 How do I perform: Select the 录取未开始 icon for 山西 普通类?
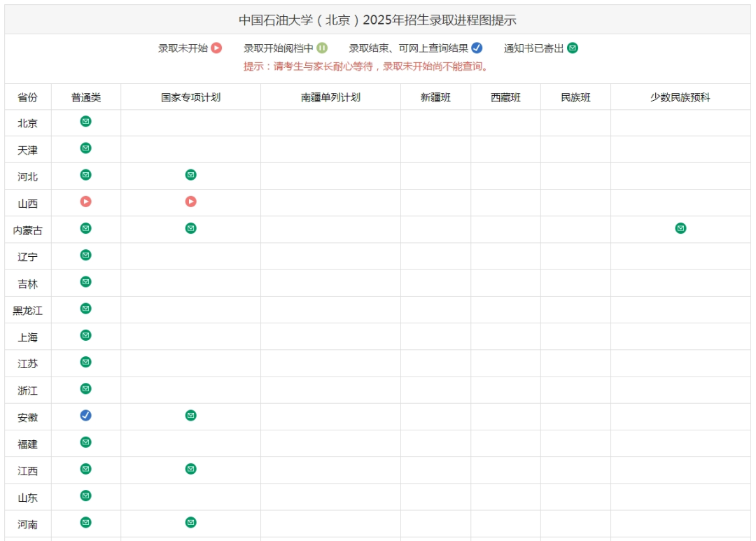85,202
